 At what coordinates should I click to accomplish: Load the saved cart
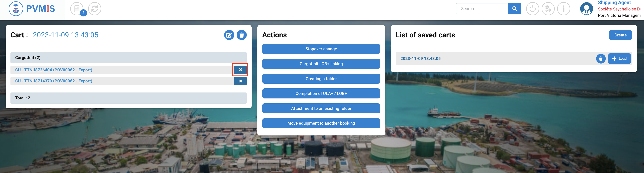(619, 59)
